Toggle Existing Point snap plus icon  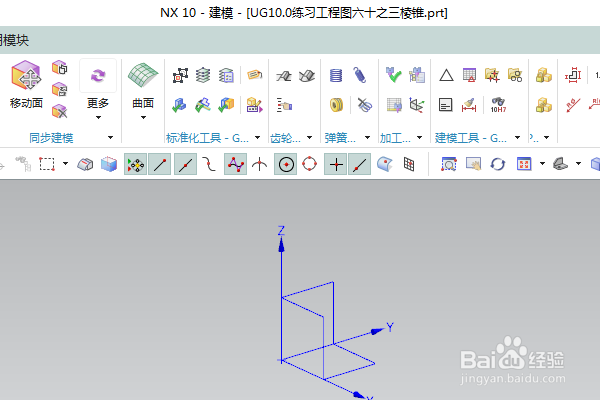(336, 165)
